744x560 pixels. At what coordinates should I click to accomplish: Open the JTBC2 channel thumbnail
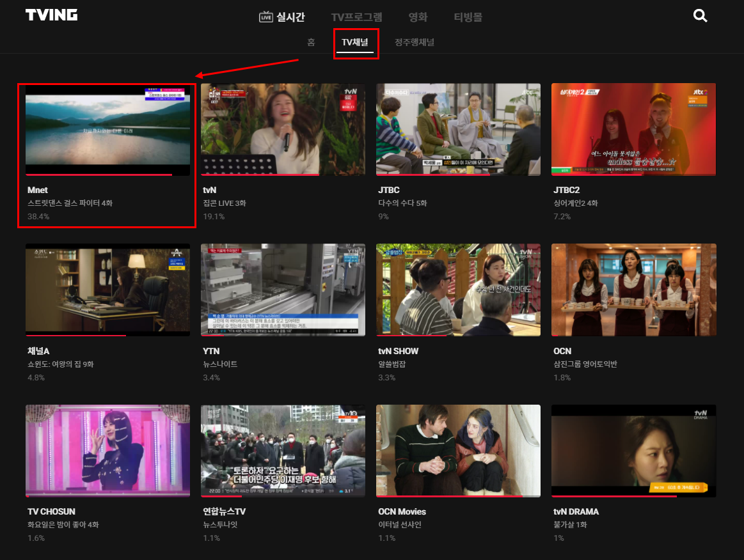(x=633, y=129)
